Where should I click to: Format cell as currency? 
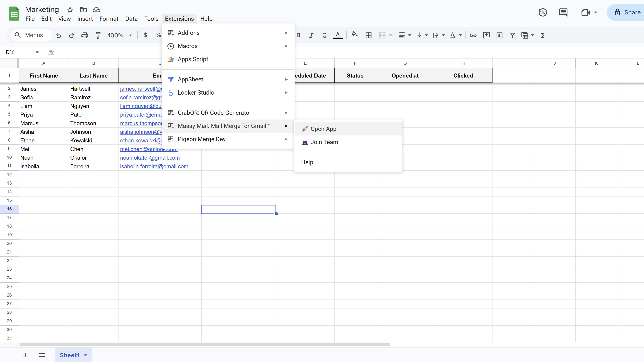tap(145, 35)
